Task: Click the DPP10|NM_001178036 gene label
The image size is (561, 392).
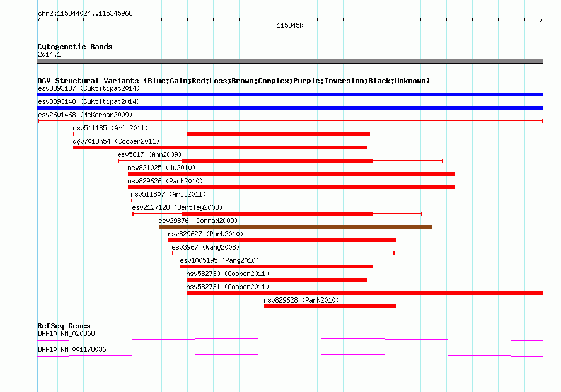Action: click(72, 349)
